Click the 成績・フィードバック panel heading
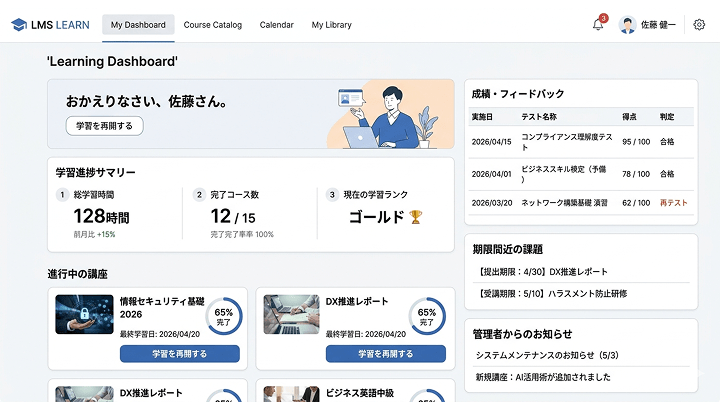Image resolution: width=720 pixels, height=420 pixels. [x=518, y=94]
